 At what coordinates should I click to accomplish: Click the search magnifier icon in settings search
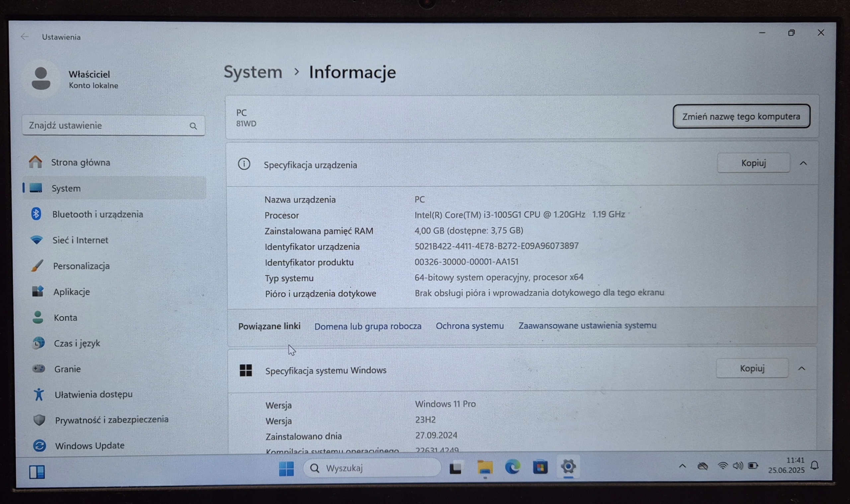pos(193,126)
